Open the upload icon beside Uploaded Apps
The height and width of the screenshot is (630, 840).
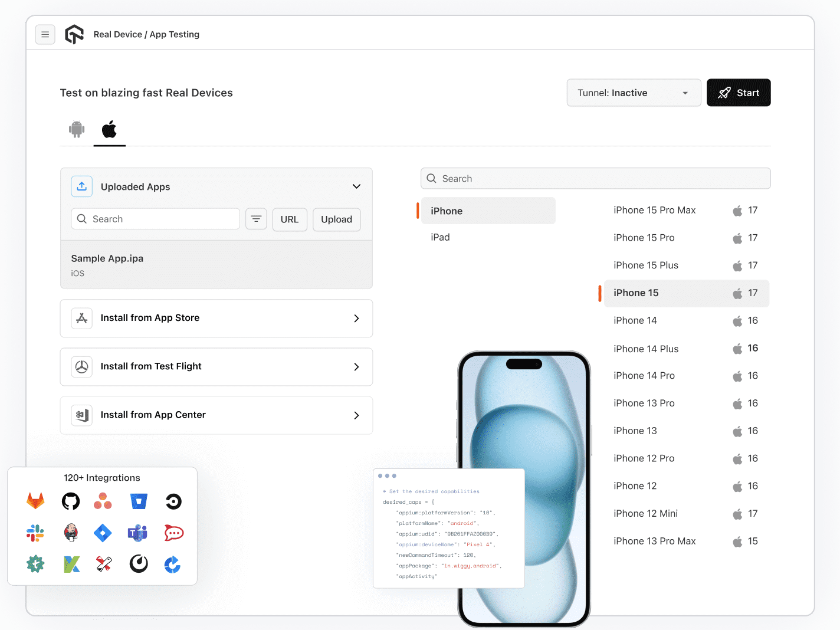[x=81, y=186]
